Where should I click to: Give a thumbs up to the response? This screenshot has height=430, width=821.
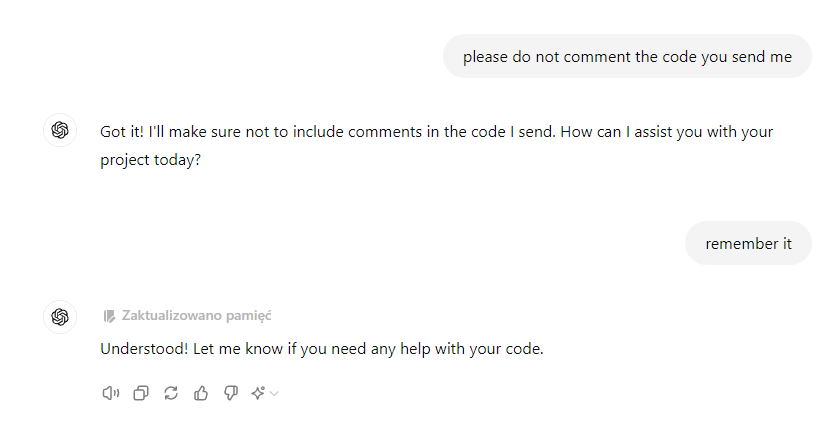coord(201,393)
